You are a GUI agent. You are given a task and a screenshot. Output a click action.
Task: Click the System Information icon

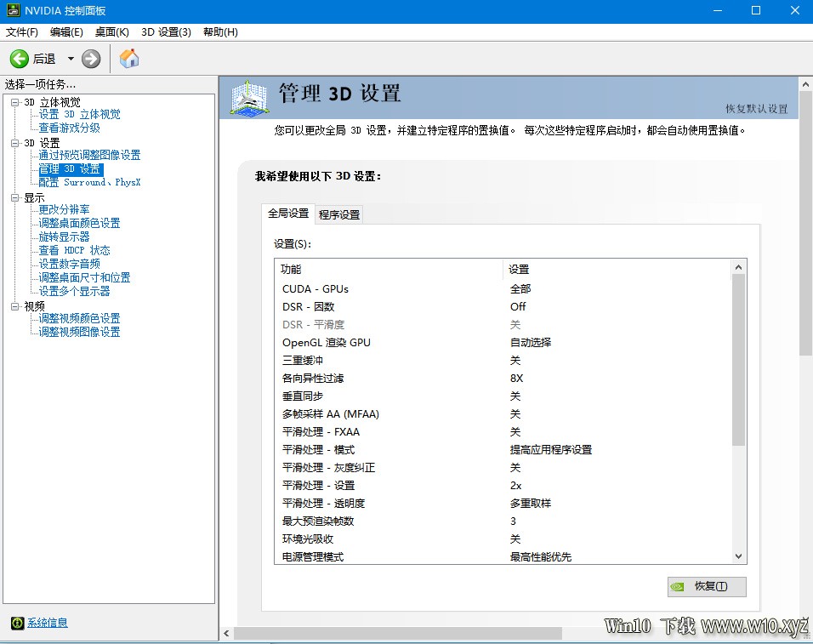(x=18, y=623)
